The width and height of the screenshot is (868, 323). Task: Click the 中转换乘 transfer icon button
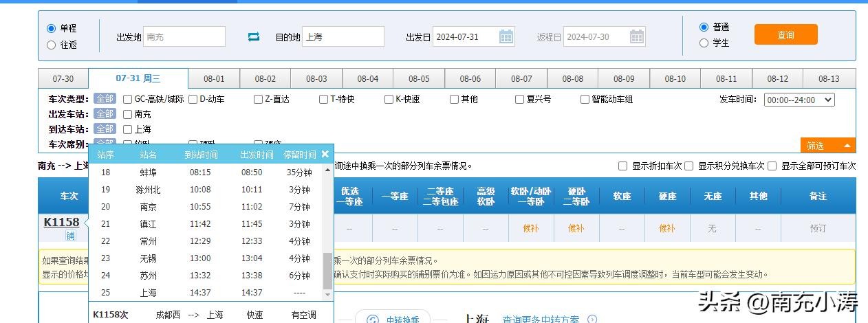point(373,319)
